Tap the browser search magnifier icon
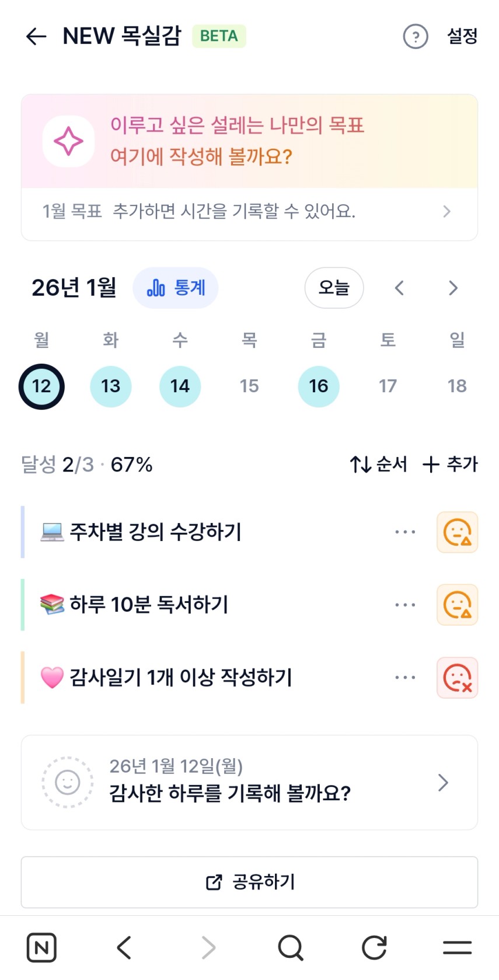This screenshot has height=980, width=499. point(291,947)
